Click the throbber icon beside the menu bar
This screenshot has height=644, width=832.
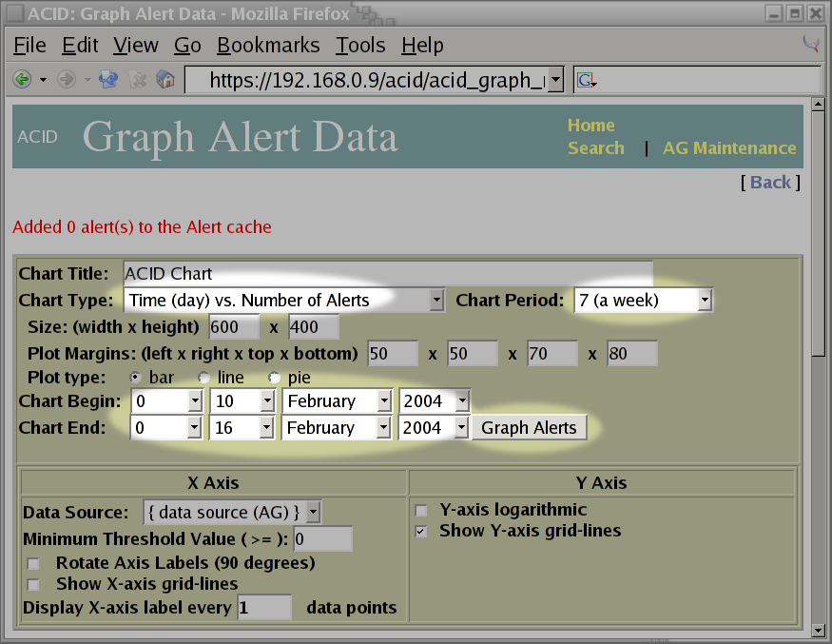click(x=810, y=44)
